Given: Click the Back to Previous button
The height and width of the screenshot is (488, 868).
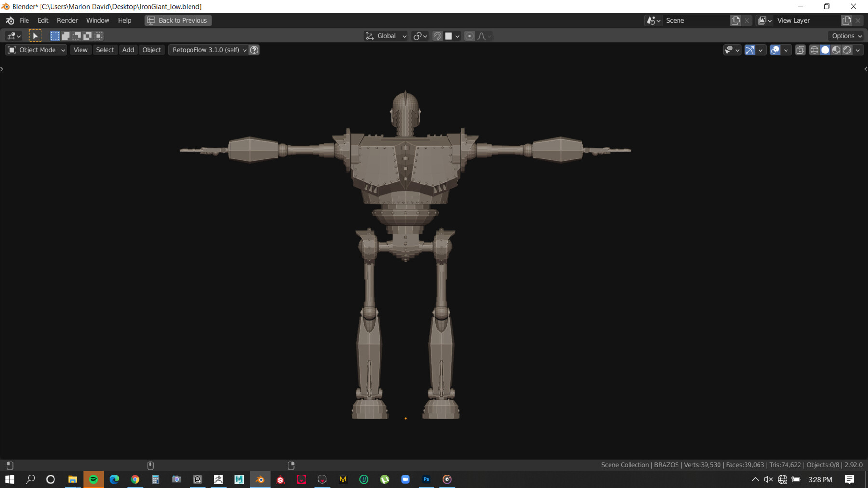Looking at the screenshot, I should pyautogui.click(x=177, y=20).
